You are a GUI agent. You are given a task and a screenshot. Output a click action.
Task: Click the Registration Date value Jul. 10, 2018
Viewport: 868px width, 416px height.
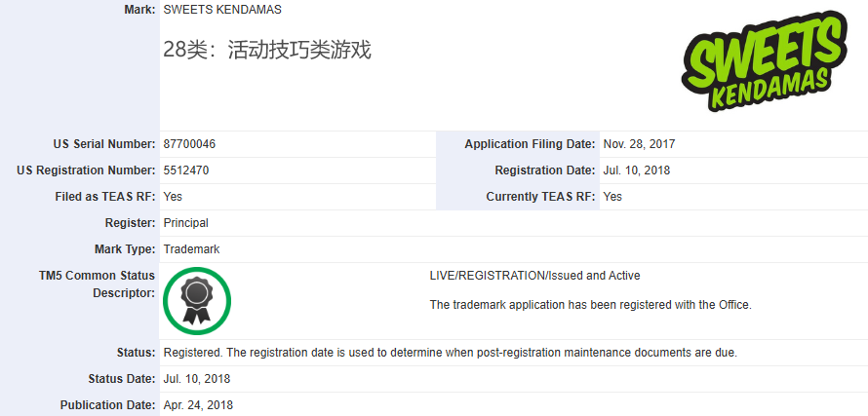(636, 170)
